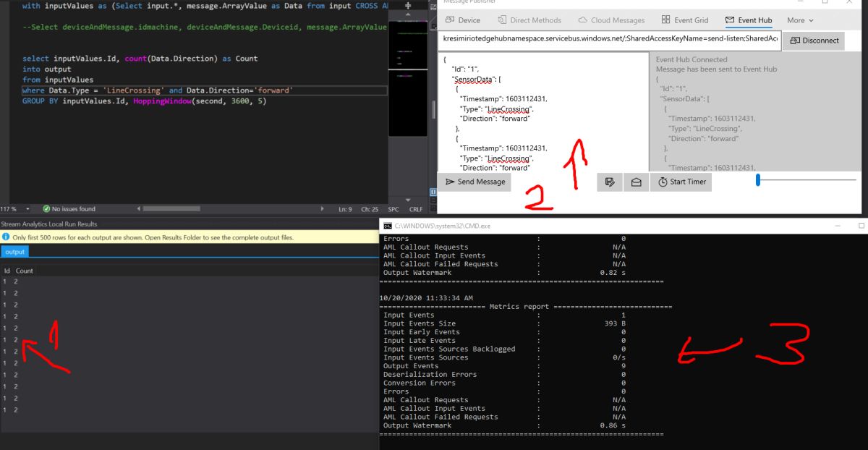The image size is (868, 450).
Task: Open the Cloud Messages tab
Action: coord(613,20)
